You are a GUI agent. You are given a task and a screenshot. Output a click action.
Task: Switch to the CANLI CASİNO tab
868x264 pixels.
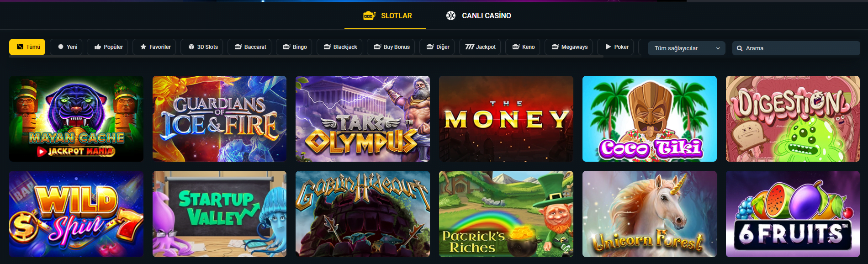point(478,16)
